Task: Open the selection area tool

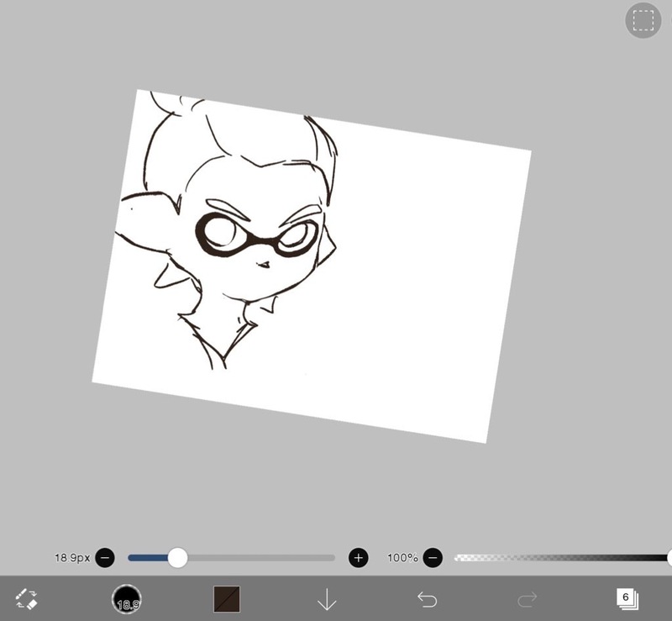Action: click(x=643, y=20)
